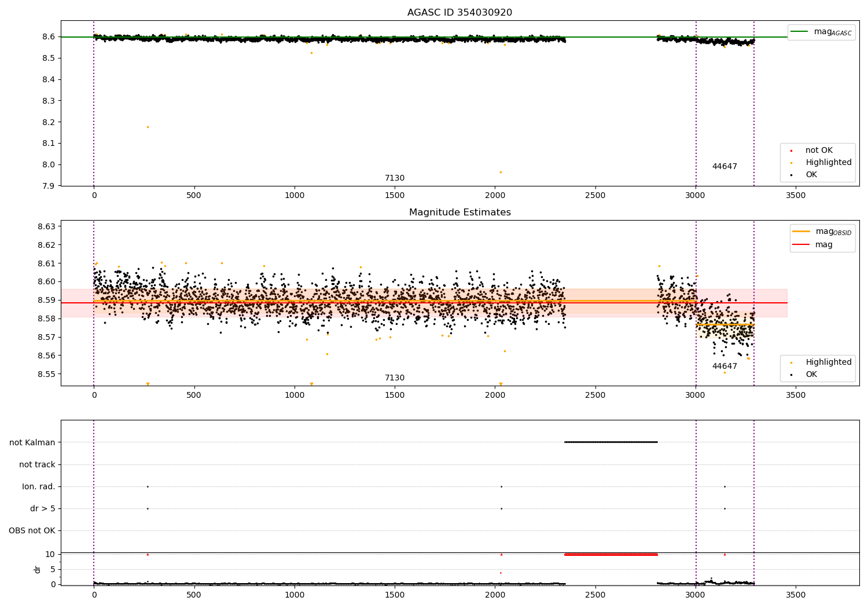Click the orange line swatch in mag OBSID legend

point(801,232)
